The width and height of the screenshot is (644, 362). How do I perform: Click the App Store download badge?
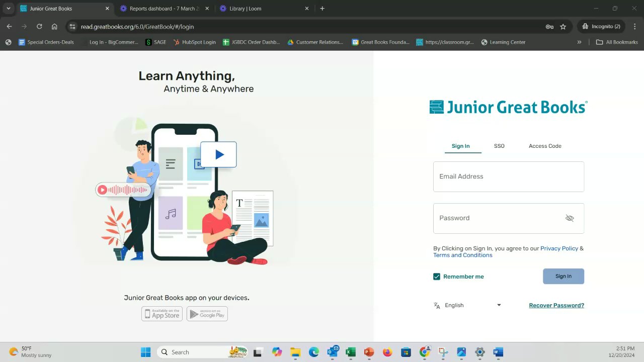point(162,314)
